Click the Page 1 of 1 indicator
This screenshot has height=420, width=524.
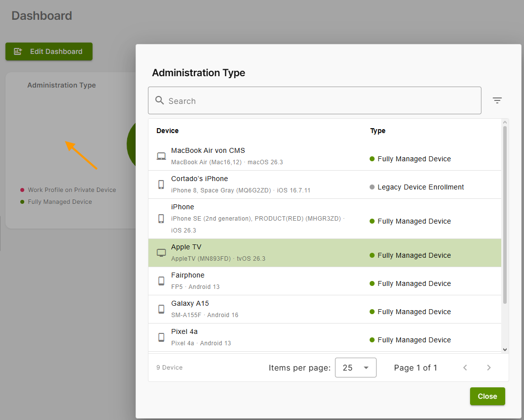click(416, 368)
